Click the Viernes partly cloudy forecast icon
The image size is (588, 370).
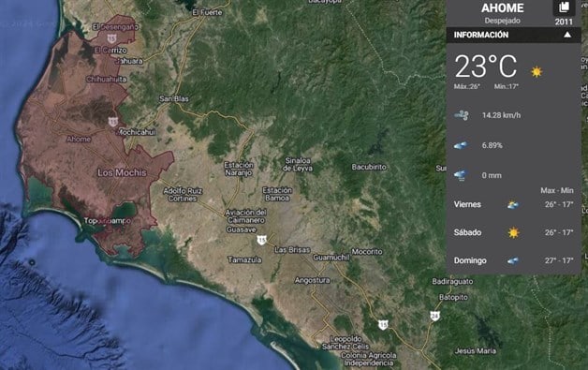[513, 204]
